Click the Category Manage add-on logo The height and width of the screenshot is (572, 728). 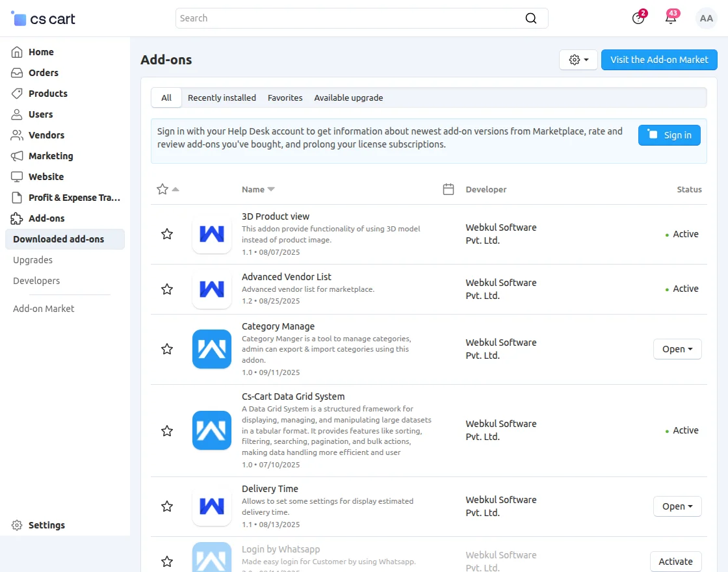212,349
